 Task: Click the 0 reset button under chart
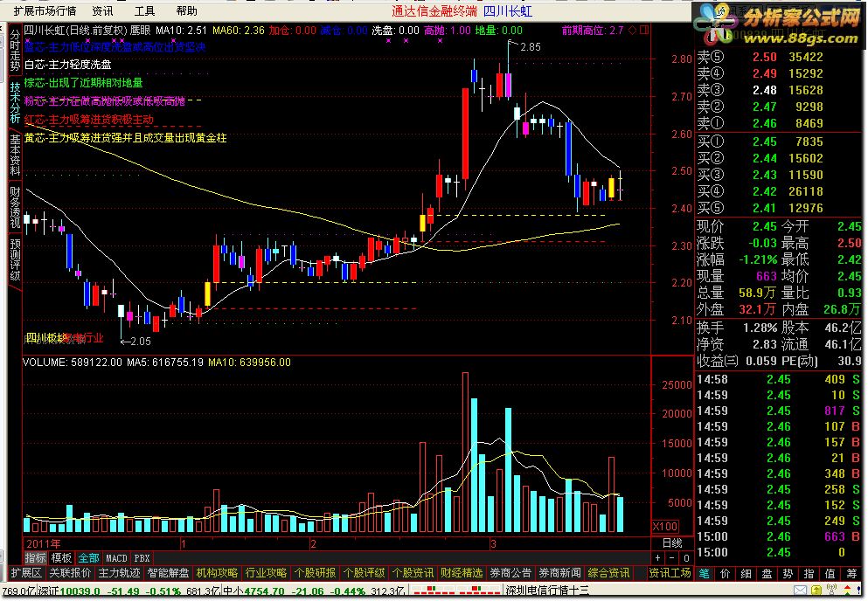pos(686,558)
